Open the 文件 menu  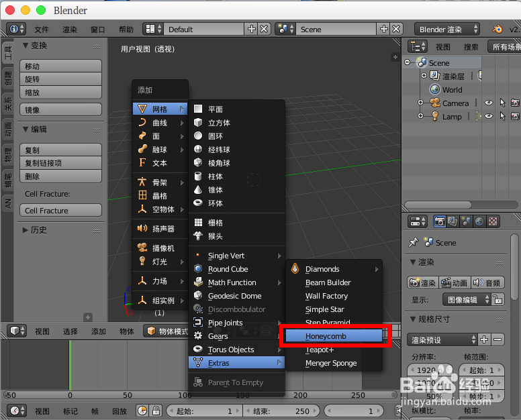(42, 30)
